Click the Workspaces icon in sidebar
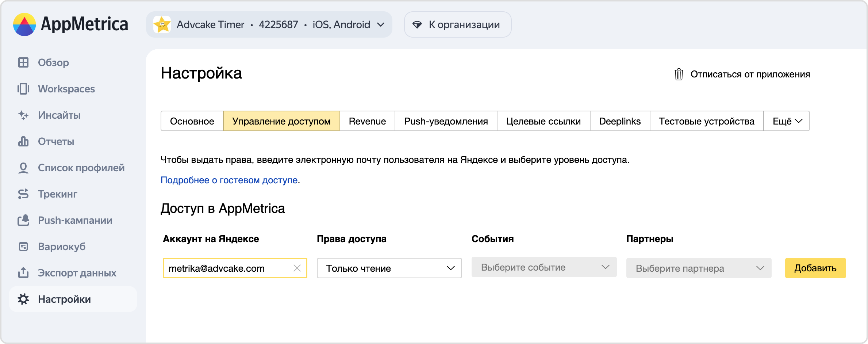This screenshot has height=344, width=868. click(23, 89)
